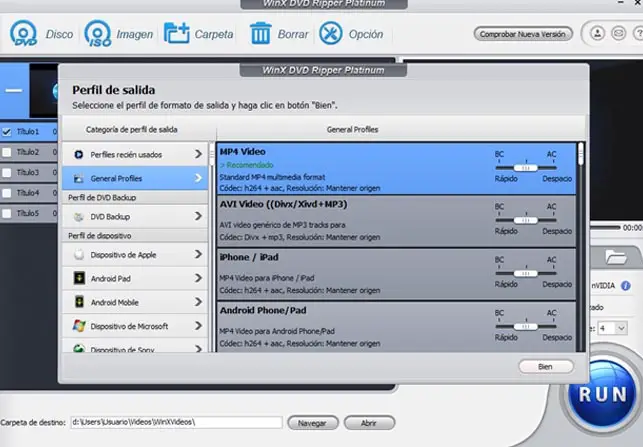Expand Dispositivo de Microsoft chevron
The image size is (643, 447).
198,326
